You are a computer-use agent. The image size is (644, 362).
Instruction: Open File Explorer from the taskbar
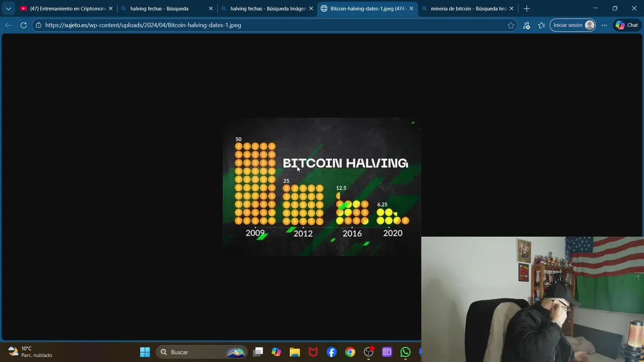tap(295, 352)
